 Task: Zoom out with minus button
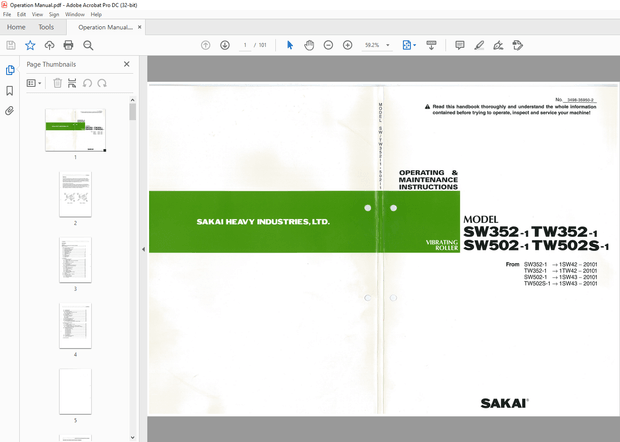pos(328,45)
